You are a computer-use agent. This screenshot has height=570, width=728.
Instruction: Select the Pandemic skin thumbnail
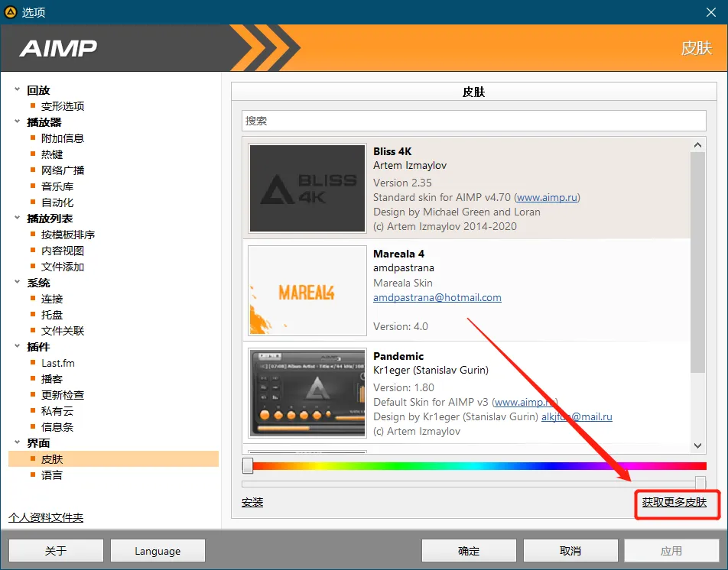(x=307, y=393)
